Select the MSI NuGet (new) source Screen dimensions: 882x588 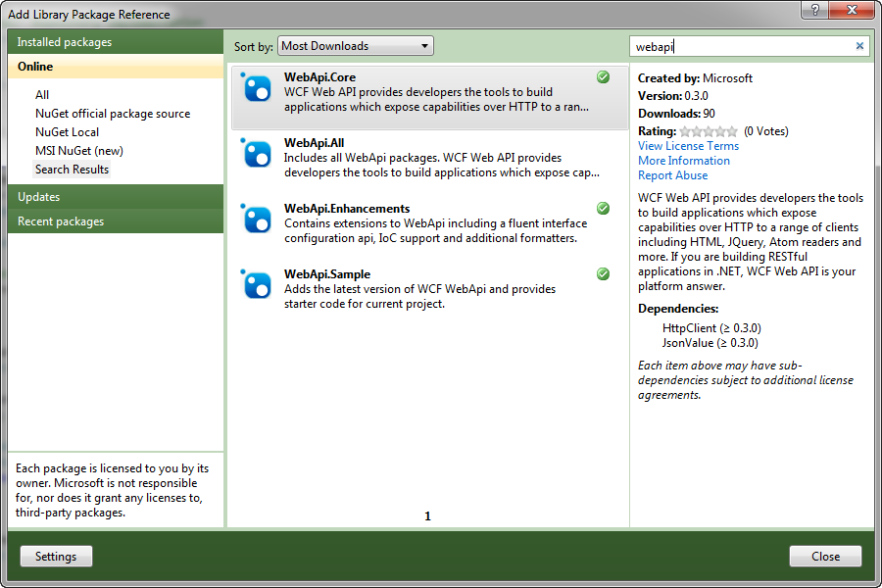(79, 151)
